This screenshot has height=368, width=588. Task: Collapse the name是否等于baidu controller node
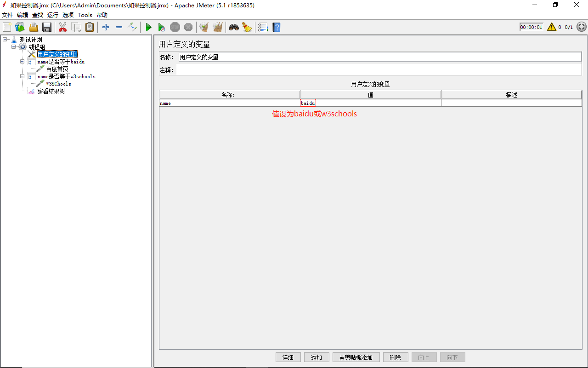pyautogui.click(x=23, y=62)
